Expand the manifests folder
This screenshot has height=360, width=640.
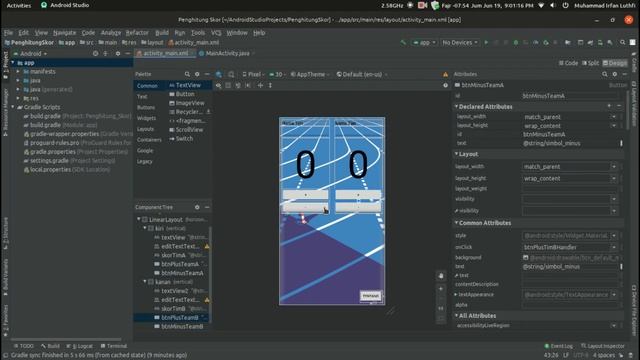pyautogui.click(x=18, y=71)
